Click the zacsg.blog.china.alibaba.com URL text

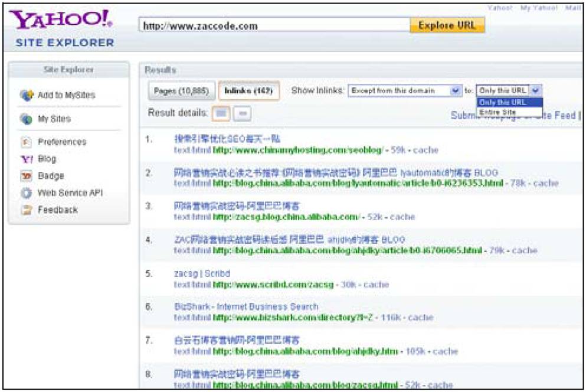click(286, 217)
